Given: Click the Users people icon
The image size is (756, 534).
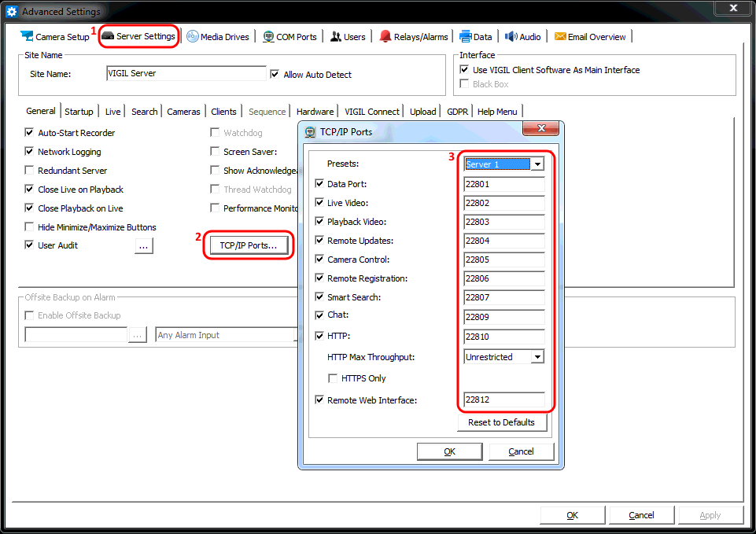Looking at the screenshot, I should coord(336,36).
